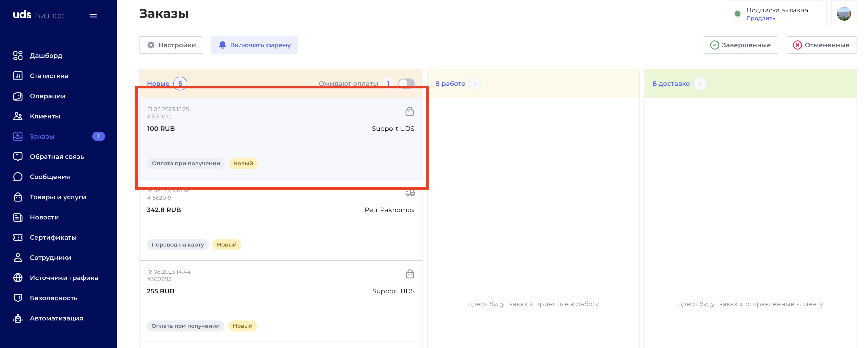
Task: Click the Ожидают оплаты label
Action: 348,84
